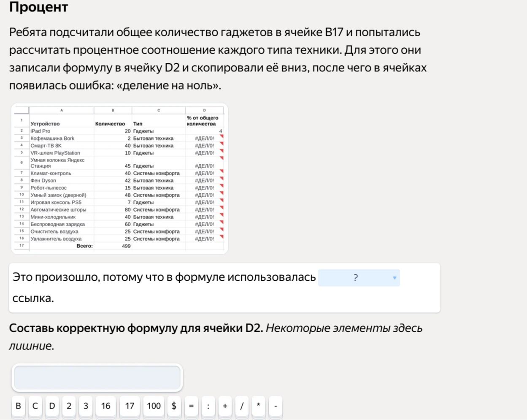Click the "% от общего количества" header
The image size is (527, 420).
(x=203, y=121)
